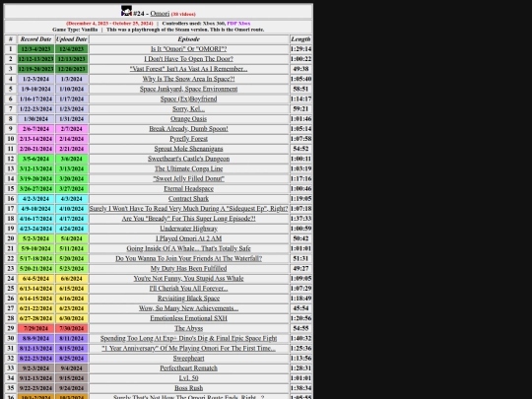
Task: Open the PDP Xbox controller link
Action: click(238, 24)
